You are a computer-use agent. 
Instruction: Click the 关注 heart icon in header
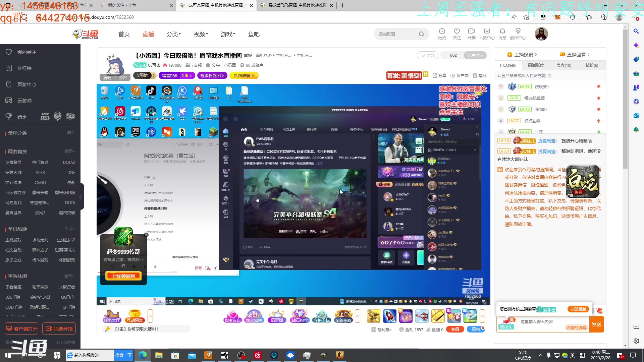coord(457,34)
